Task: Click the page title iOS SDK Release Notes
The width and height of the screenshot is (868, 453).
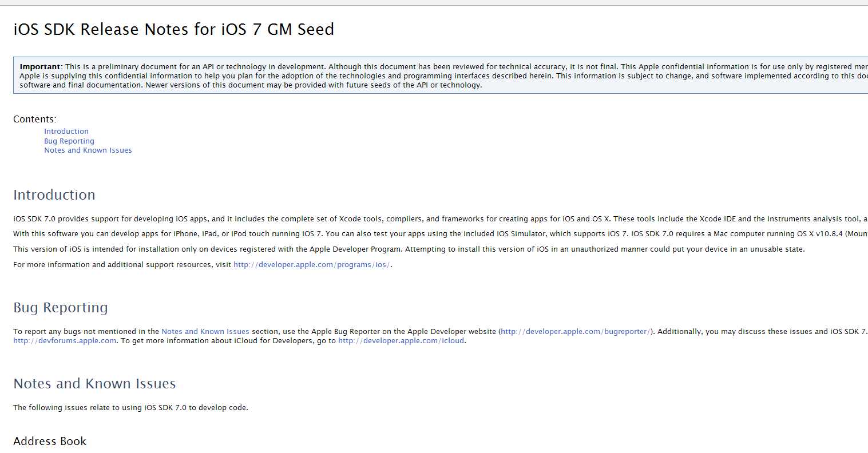Action: 173,29
